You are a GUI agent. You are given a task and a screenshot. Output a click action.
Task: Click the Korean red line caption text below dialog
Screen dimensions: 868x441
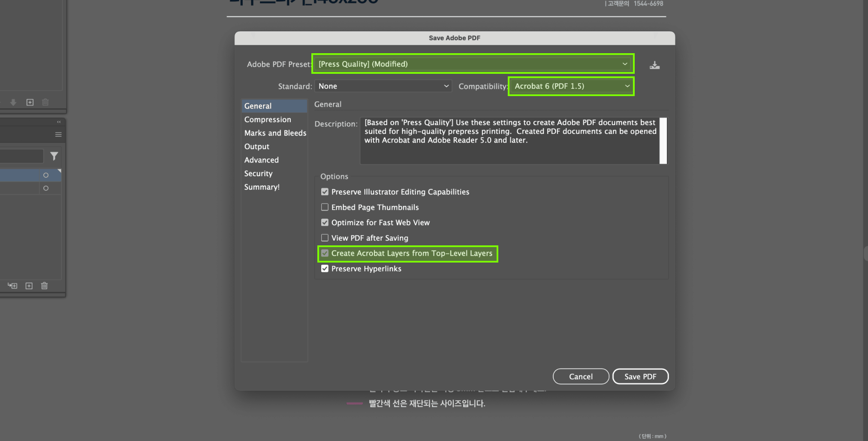tap(427, 404)
